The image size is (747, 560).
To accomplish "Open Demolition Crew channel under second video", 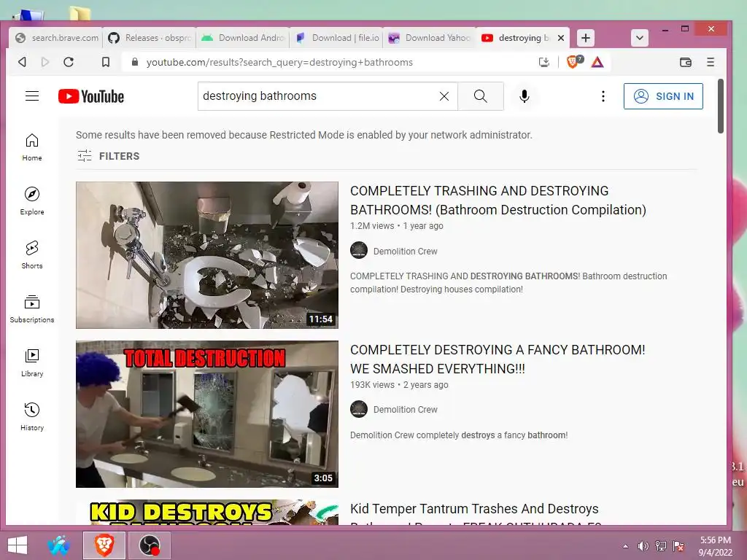I will (x=405, y=410).
